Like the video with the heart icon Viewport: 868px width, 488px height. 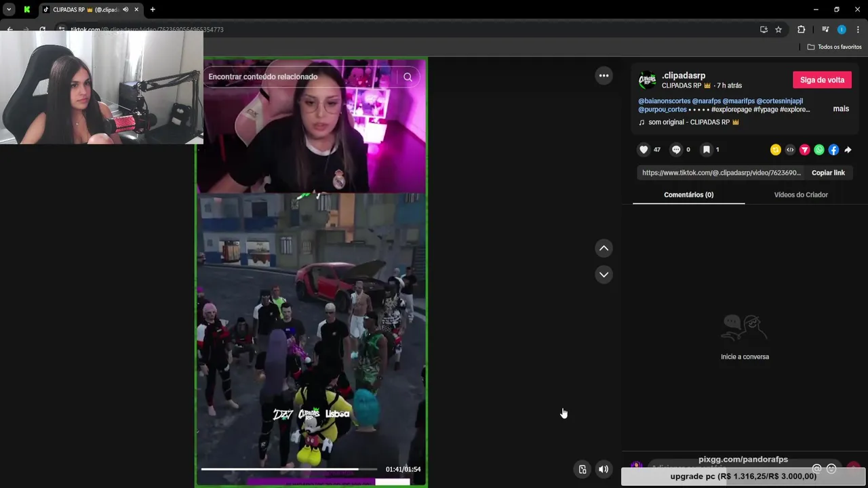click(644, 150)
